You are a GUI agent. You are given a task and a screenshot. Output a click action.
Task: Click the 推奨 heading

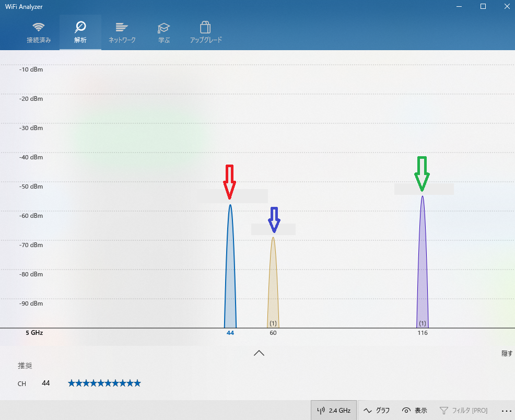25,366
